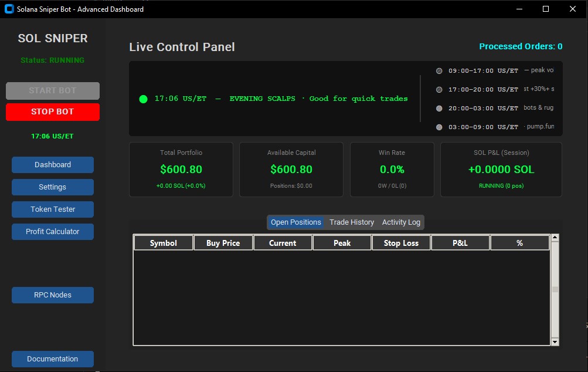Switch to the Trade History tab
This screenshot has height=372, width=588.
coord(351,222)
